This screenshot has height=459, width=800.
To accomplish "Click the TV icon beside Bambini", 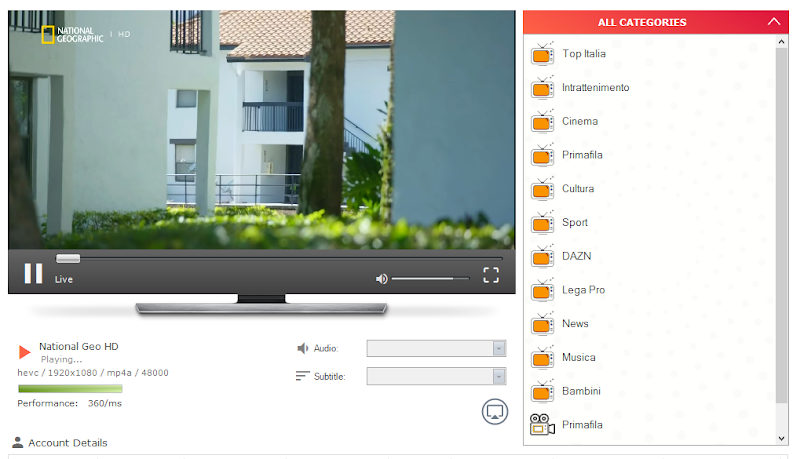I will click(x=542, y=391).
